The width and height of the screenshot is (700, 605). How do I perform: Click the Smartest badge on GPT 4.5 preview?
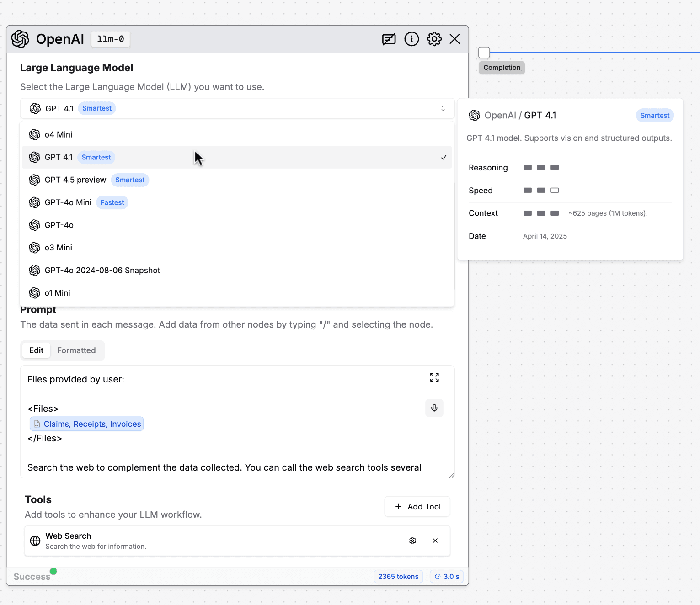pyautogui.click(x=130, y=180)
